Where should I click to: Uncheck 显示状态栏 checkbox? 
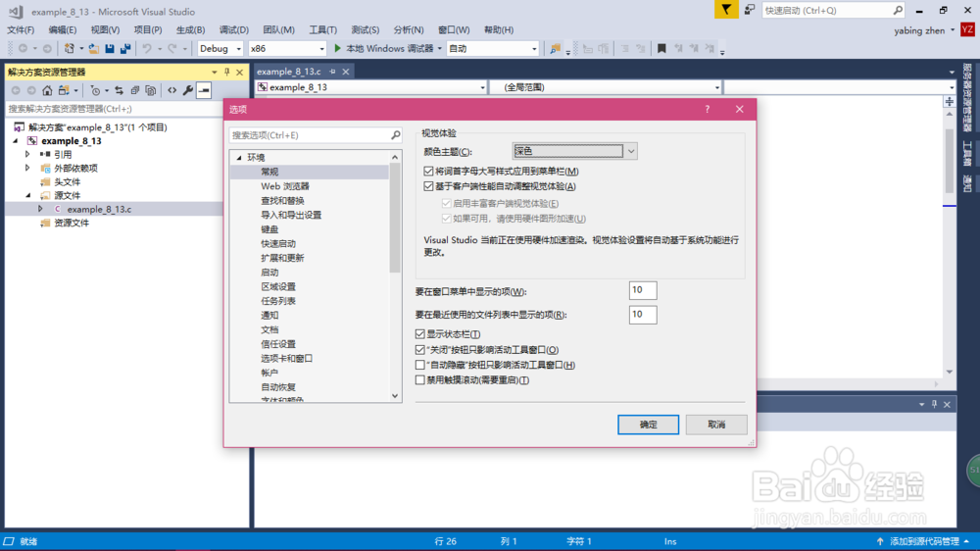(420, 334)
